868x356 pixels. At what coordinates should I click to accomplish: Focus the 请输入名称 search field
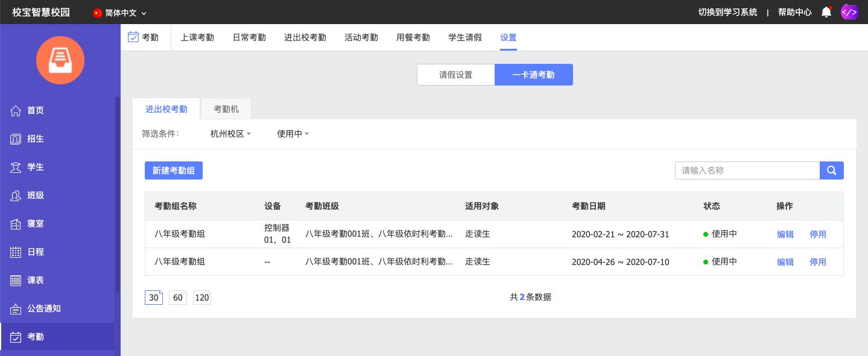tap(747, 170)
